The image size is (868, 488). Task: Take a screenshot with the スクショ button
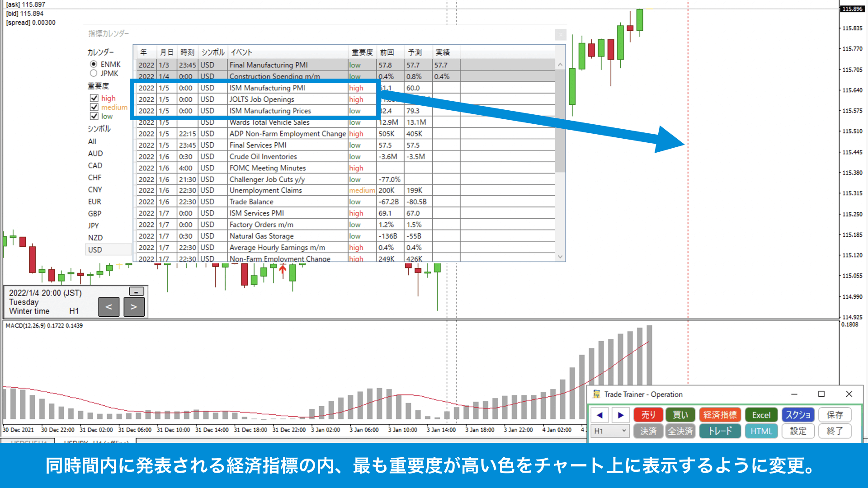coord(798,415)
